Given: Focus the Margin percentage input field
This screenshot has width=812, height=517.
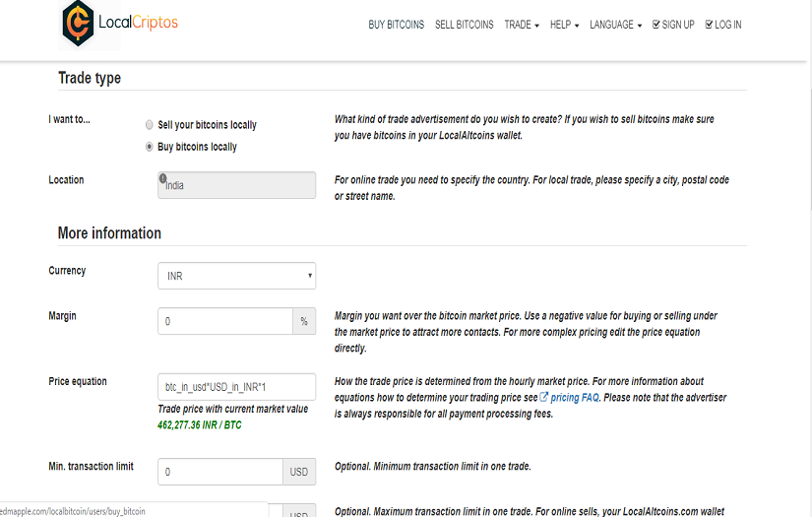Looking at the screenshot, I should (225, 321).
